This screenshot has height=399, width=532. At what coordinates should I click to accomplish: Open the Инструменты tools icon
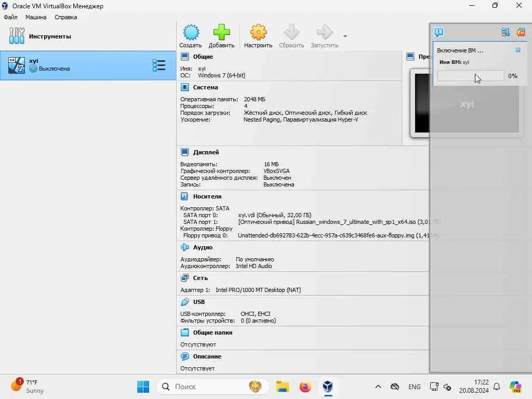(17, 36)
